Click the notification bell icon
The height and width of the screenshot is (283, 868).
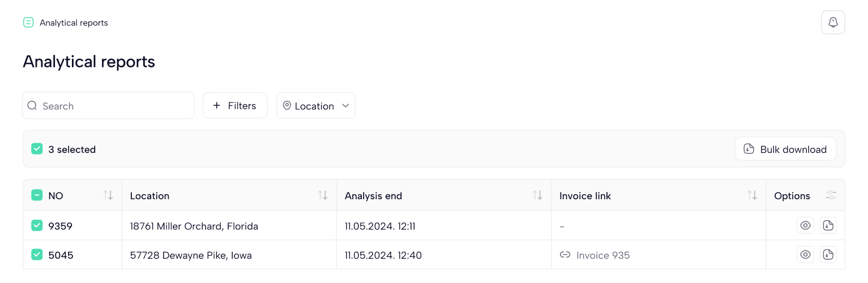(x=833, y=23)
